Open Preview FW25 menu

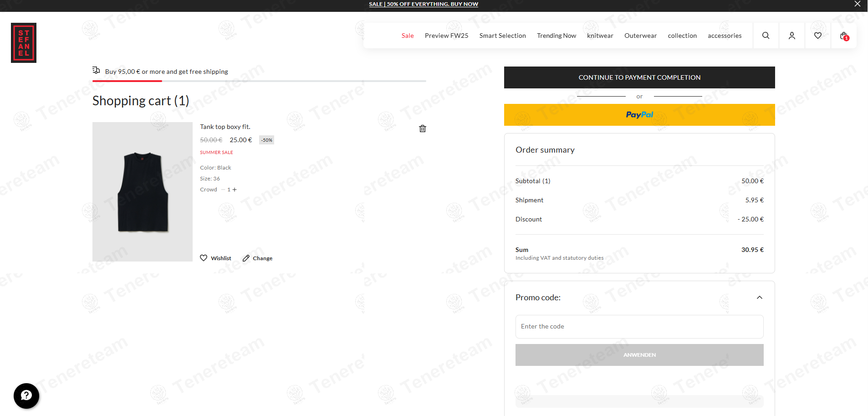[446, 36]
